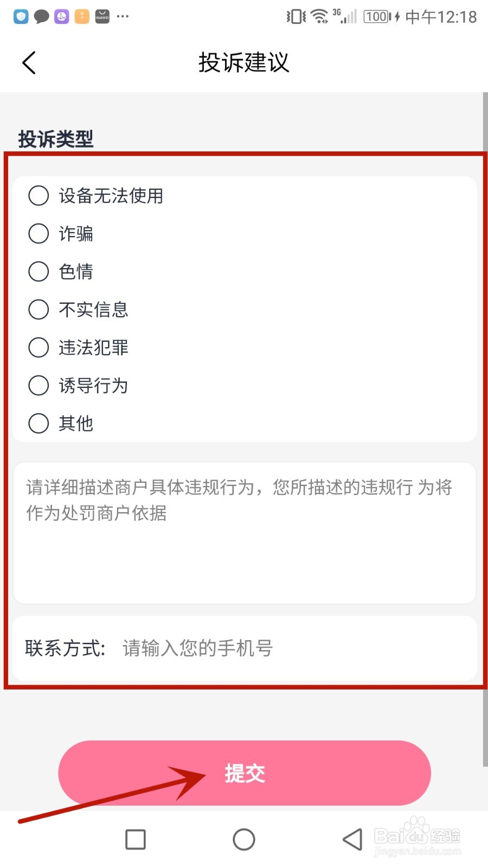This screenshot has width=488, height=868.
Task: Tap the three-dot notification overflow icon
Action: coord(123,17)
